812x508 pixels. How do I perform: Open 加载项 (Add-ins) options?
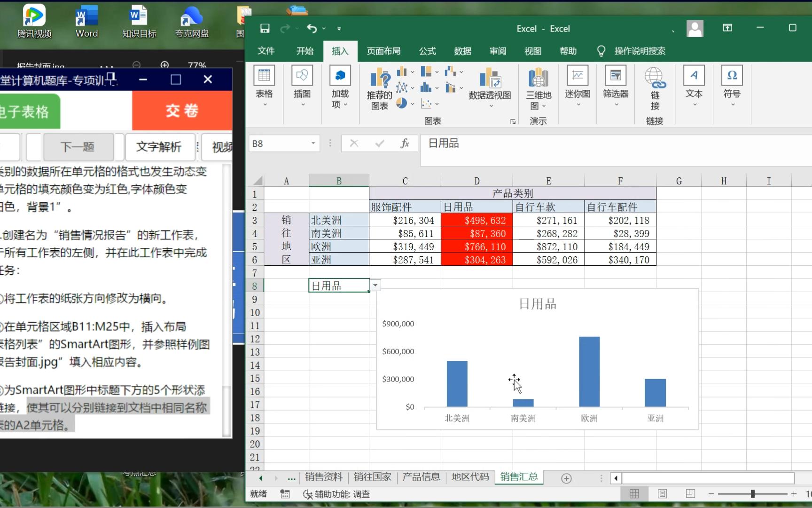pos(339,87)
